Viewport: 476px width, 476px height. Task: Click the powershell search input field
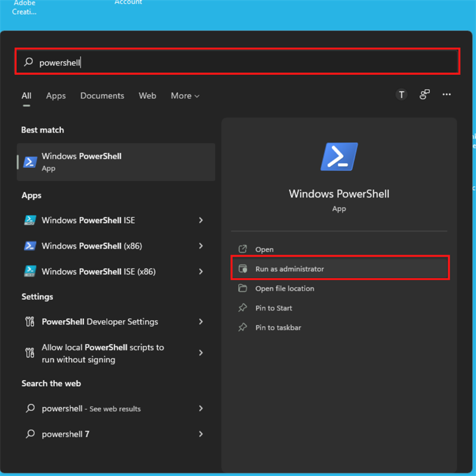click(x=237, y=62)
